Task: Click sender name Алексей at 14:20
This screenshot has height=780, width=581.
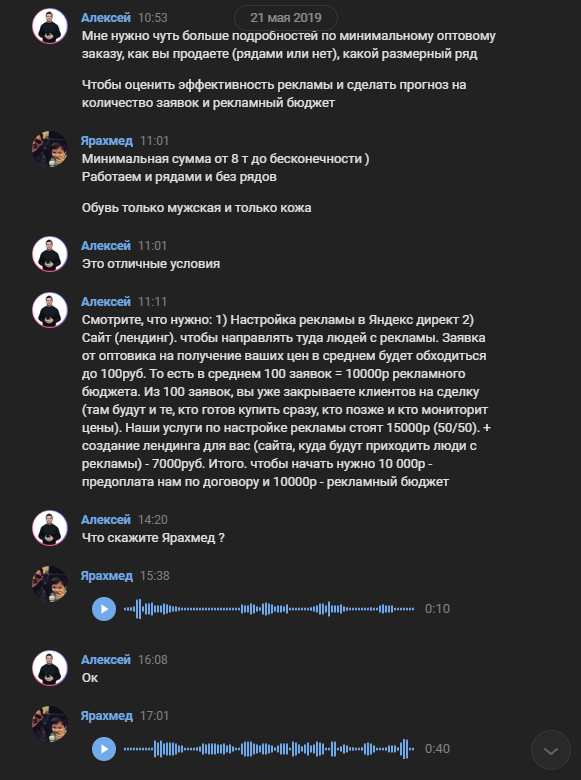Action: click(106, 519)
